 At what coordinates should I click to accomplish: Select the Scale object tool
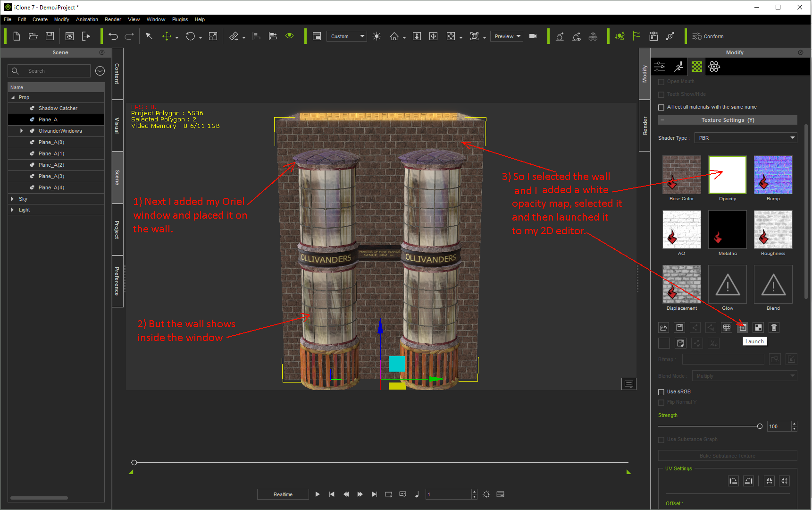(213, 36)
